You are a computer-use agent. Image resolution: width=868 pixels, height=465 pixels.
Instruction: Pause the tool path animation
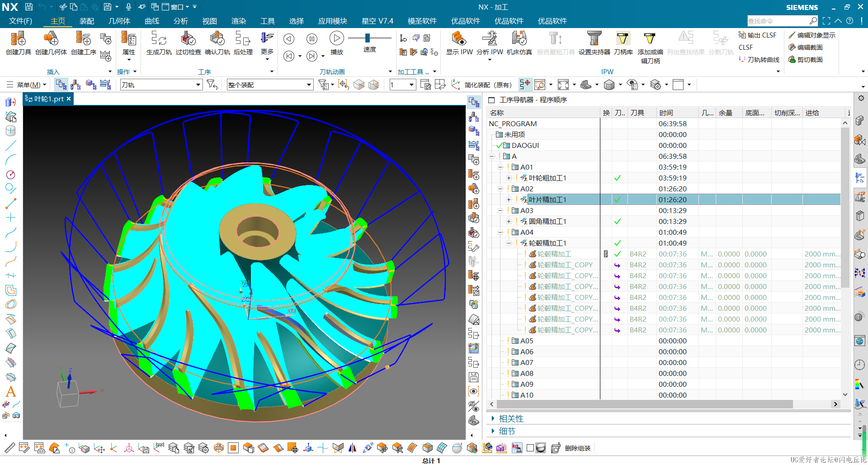312,39
